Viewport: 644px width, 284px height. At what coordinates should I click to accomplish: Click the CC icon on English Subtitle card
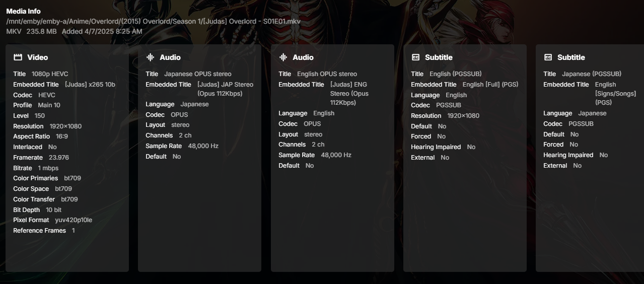(415, 57)
